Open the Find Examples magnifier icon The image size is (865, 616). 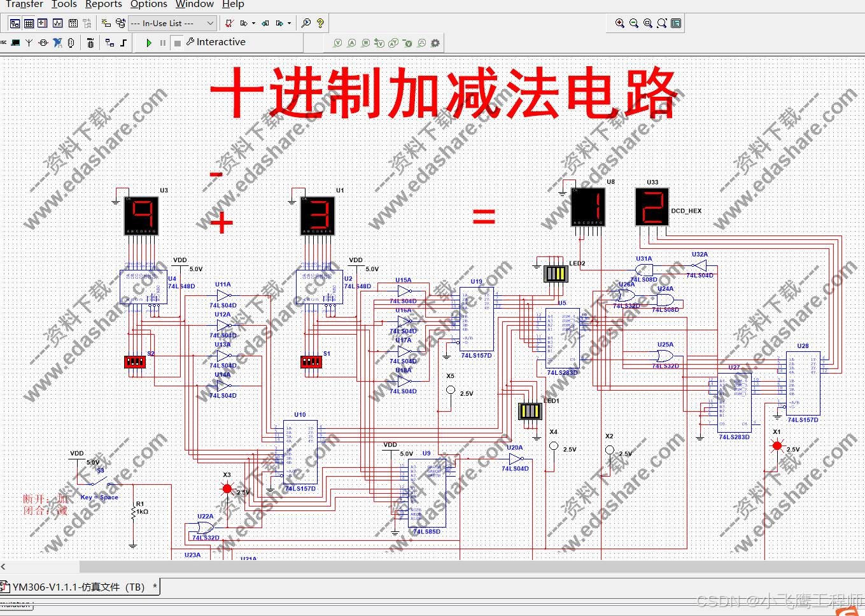306,24
